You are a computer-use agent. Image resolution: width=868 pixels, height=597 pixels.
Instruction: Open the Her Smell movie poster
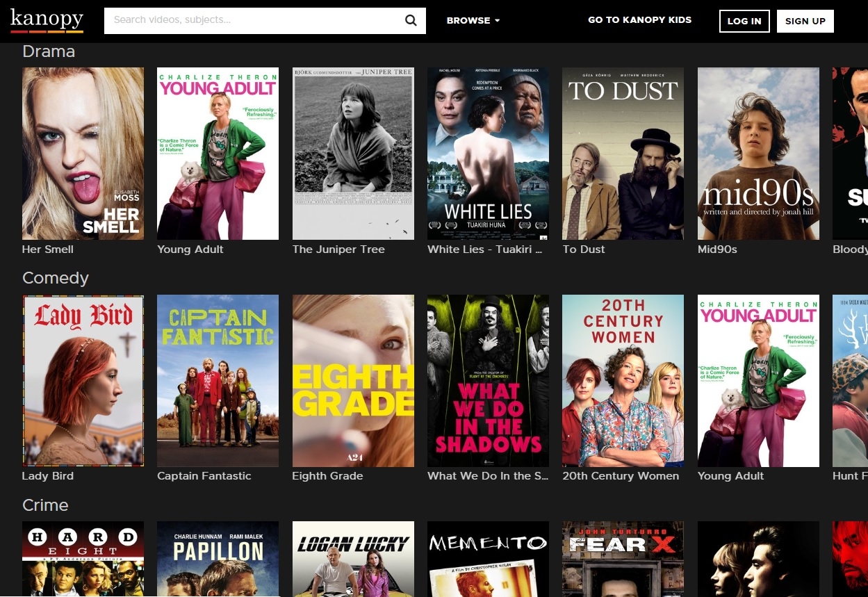point(83,153)
